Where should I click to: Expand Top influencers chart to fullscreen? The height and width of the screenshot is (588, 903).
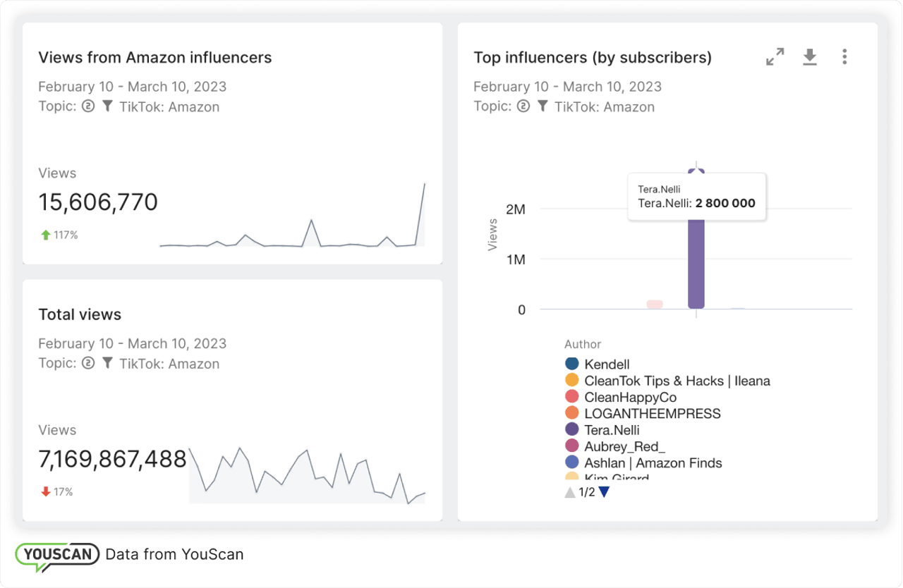[775, 56]
